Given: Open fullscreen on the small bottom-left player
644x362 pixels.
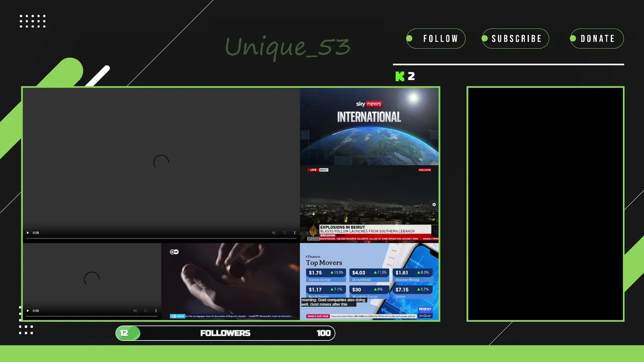Looking at the screenshot, I should [x=145, y=311].
